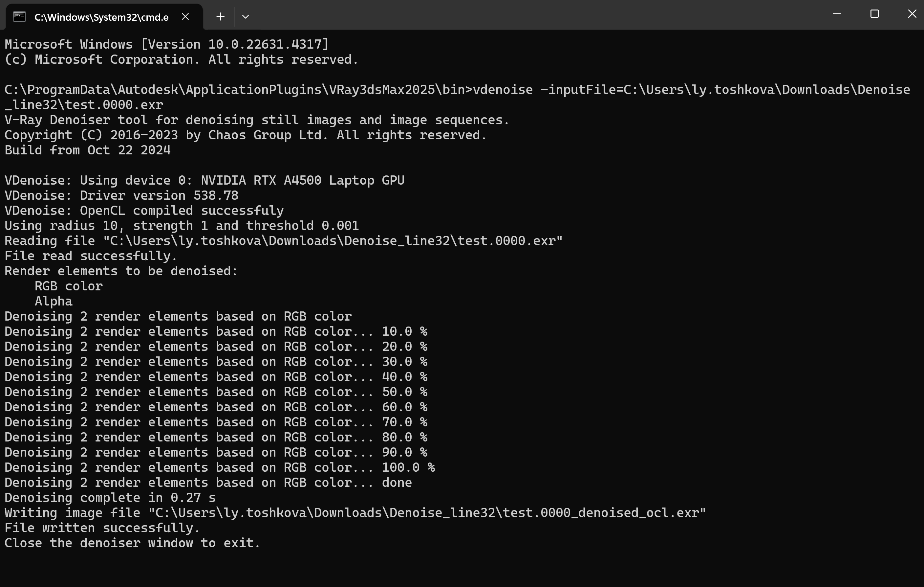The width and height of the screenshot is (924, 587).
Task: Click the 'Using radius 10, strength 1' line
Action: tap(182, 226)
